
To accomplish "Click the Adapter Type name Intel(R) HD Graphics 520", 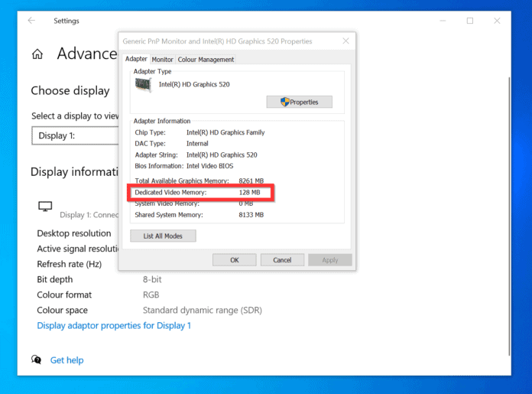I will 194,84.
